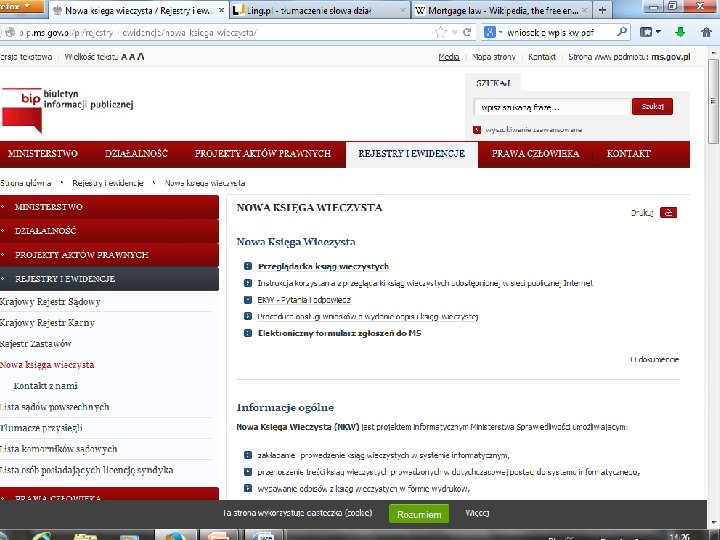Open address bar history dropdown arrow
This screenshot has height=540, width=720.
pyautogui.click(x=454, y=32)
